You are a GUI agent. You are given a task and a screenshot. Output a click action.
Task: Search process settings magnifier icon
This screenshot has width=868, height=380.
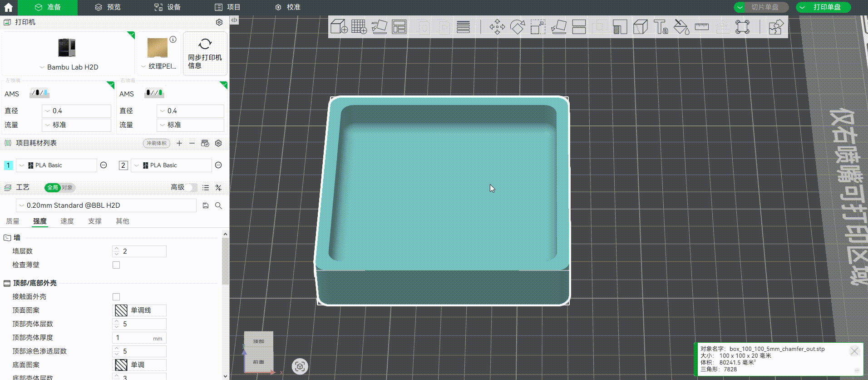pos(218,205)
